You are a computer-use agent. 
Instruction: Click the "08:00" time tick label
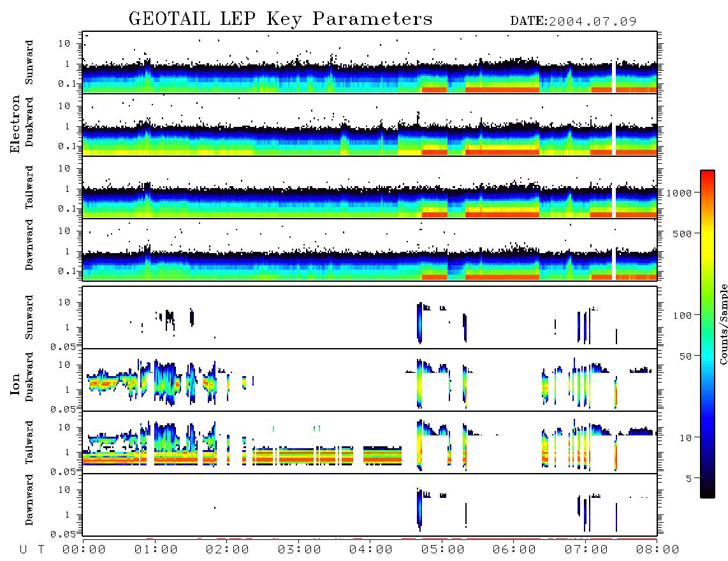[658, 550]
